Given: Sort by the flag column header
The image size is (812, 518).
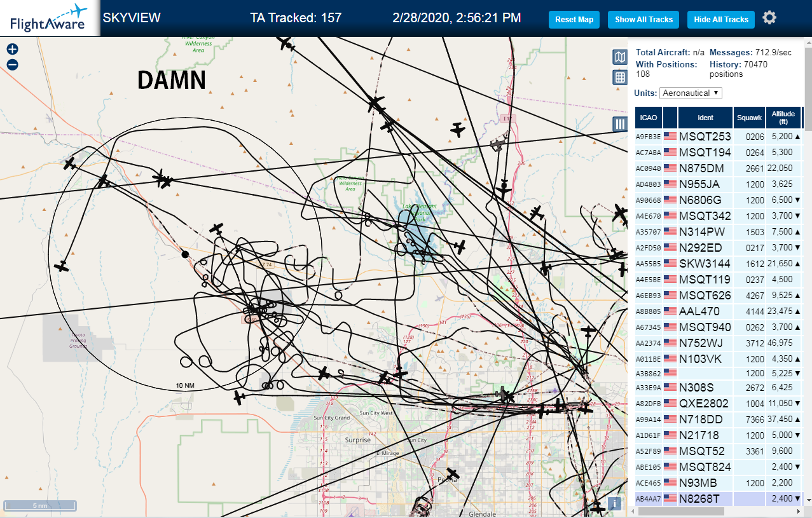Looking at the screenshot, I should (670, 118).
